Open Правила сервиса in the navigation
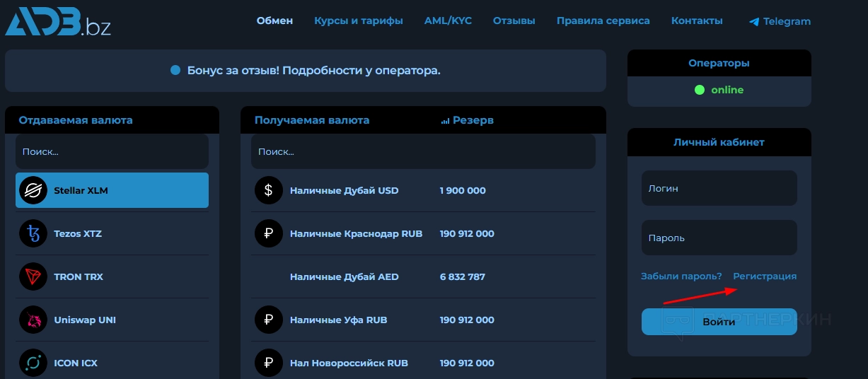The height and width of the screenshot is (379, 868). coord(603,21)
